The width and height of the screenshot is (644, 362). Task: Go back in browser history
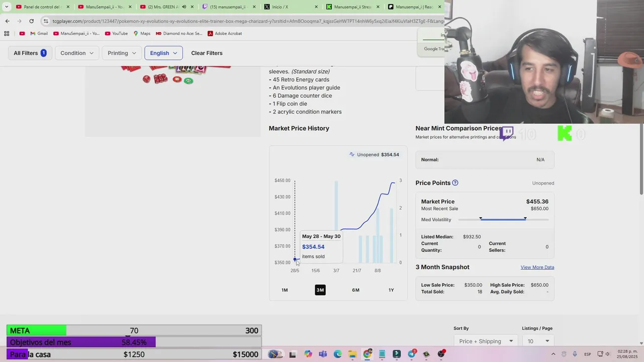point(7,21)
